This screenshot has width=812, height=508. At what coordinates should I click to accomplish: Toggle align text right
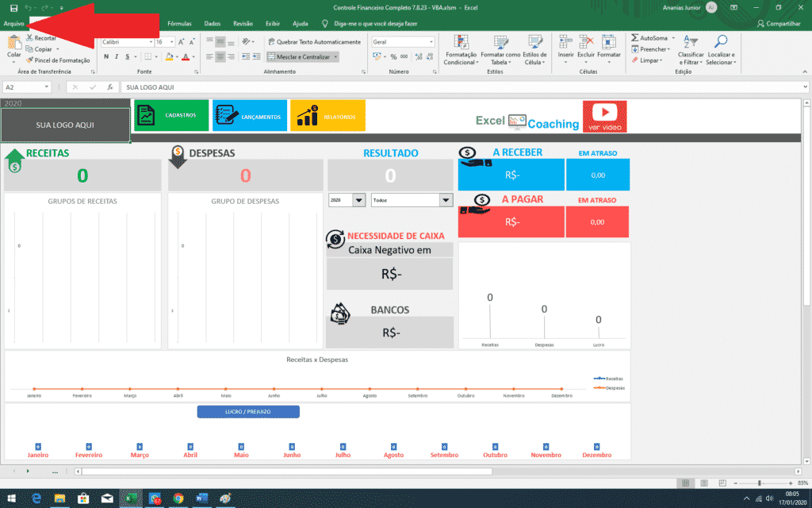coord(231,56)
